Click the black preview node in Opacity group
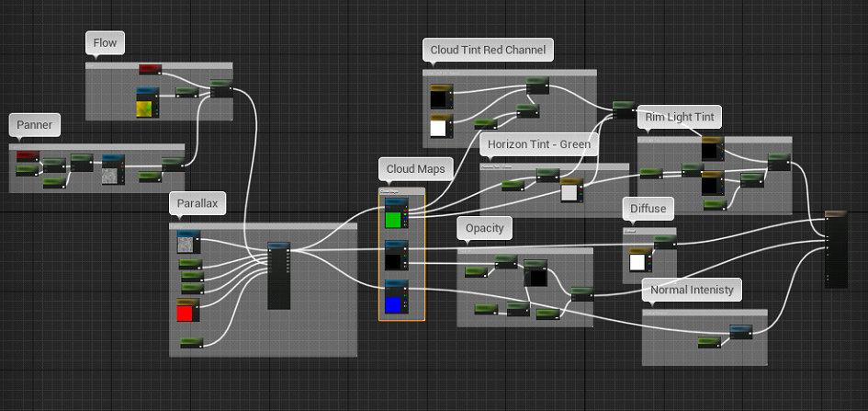 535,277
